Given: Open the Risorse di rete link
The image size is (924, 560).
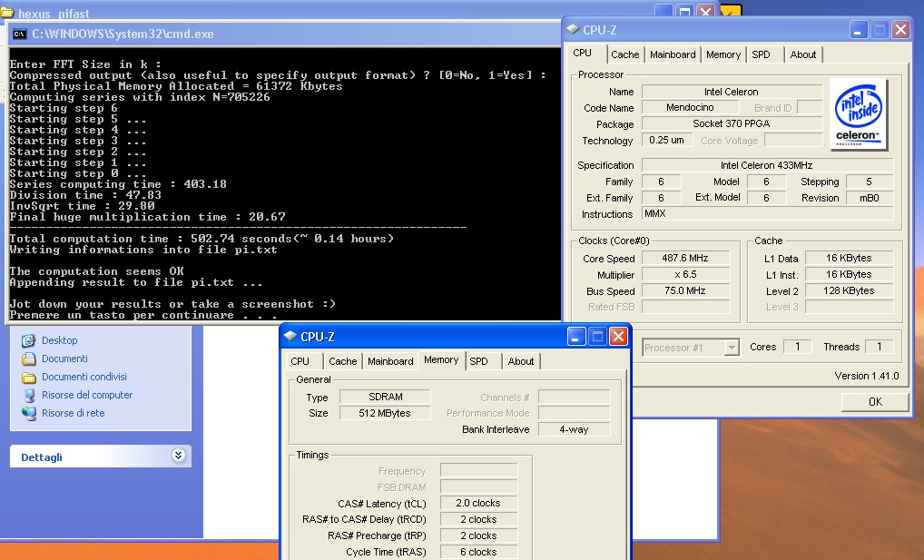Looking at the screenshot, I should 74,413.
